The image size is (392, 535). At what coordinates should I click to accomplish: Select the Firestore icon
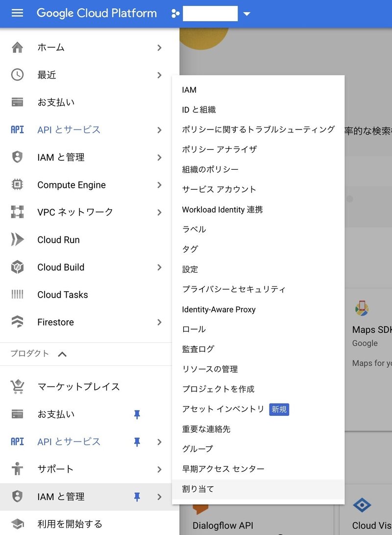pos(19,322)
